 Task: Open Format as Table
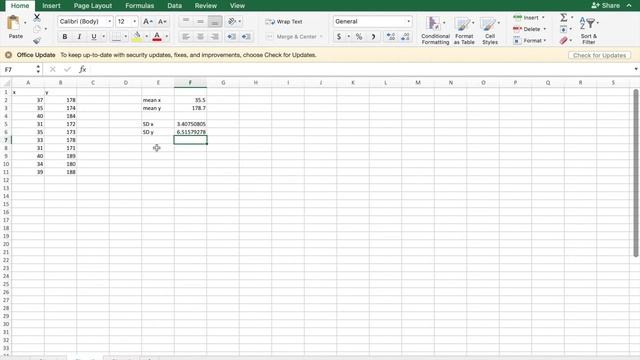pos(464,30)
